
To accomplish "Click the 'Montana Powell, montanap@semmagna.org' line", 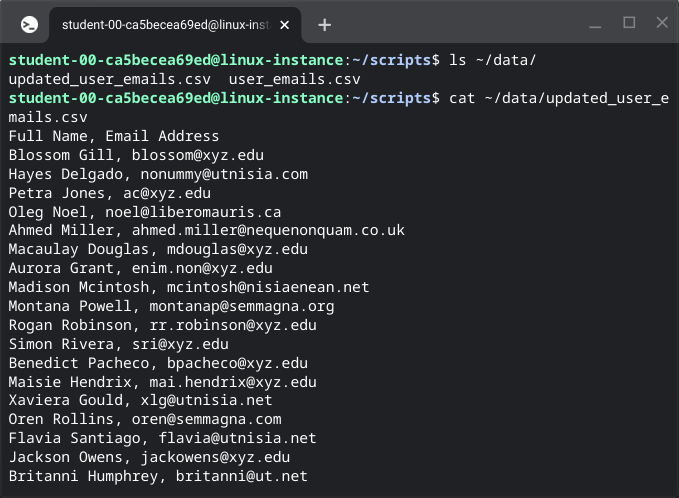I will (171, 306).
